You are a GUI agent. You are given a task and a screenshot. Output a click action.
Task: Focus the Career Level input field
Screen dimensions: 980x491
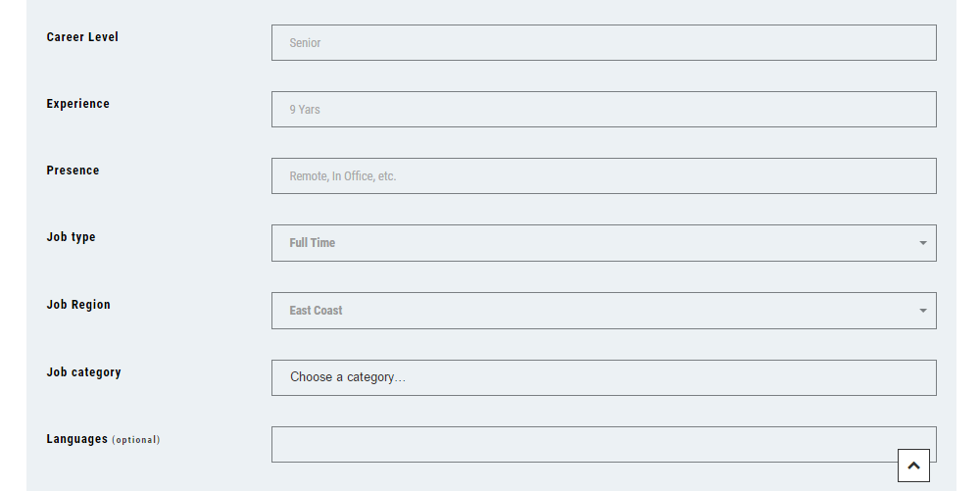pos(603,43)
